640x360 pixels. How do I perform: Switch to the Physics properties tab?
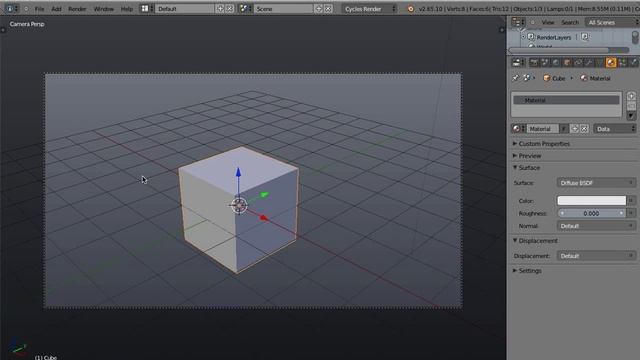633,62
